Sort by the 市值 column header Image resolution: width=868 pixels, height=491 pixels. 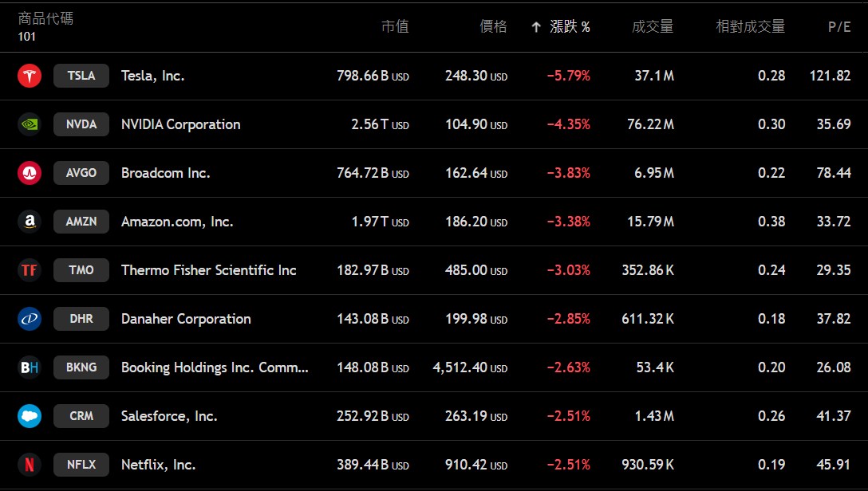point(395,27)
